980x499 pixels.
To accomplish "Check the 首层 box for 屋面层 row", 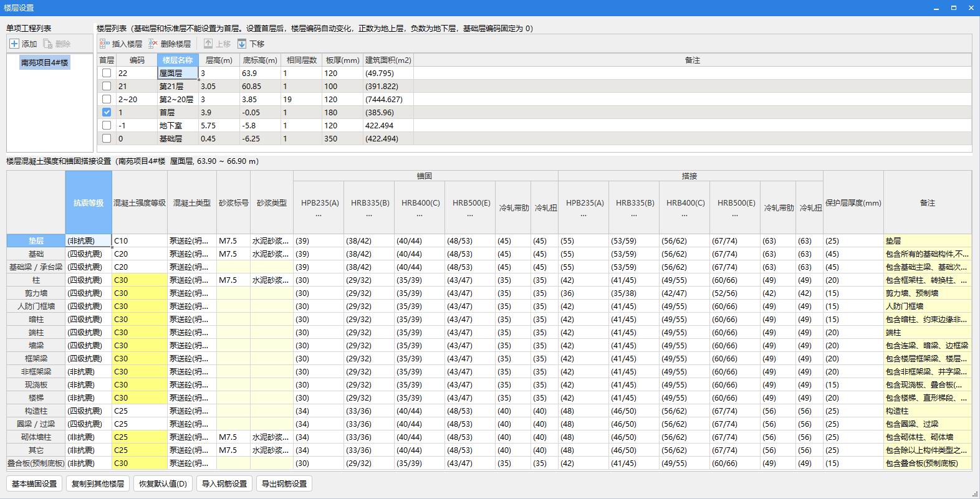I will coord(107,73).
